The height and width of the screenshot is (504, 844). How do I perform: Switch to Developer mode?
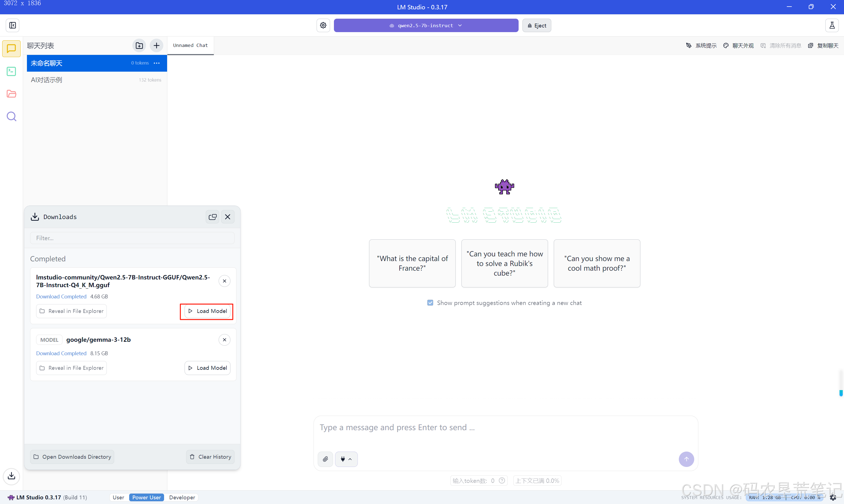click(x=182, y=497)
